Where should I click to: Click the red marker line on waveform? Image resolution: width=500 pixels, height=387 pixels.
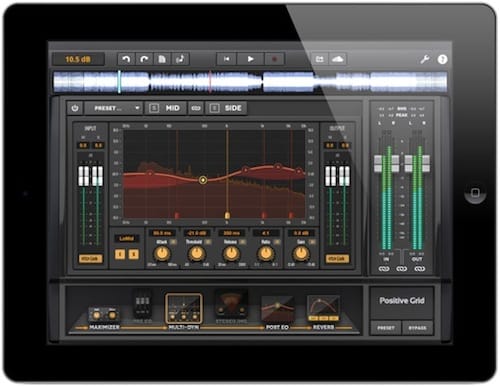click(x=210, y=82)
